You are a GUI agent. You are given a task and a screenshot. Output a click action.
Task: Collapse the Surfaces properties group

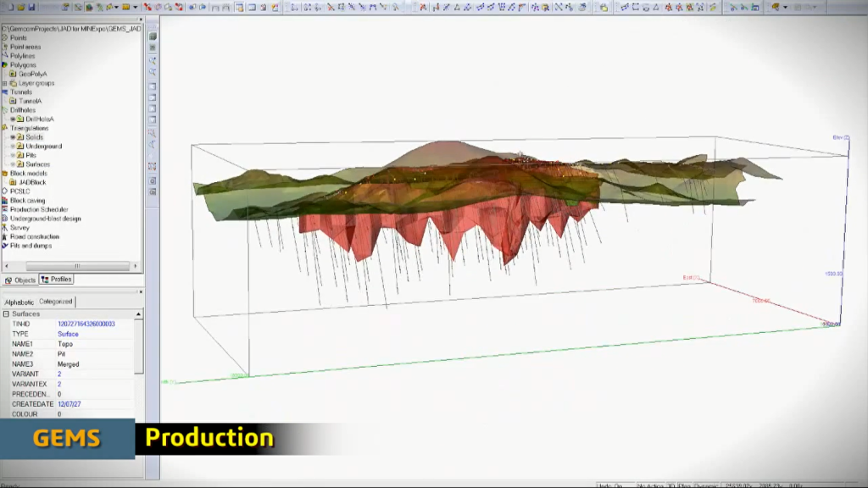pos(6,314)
